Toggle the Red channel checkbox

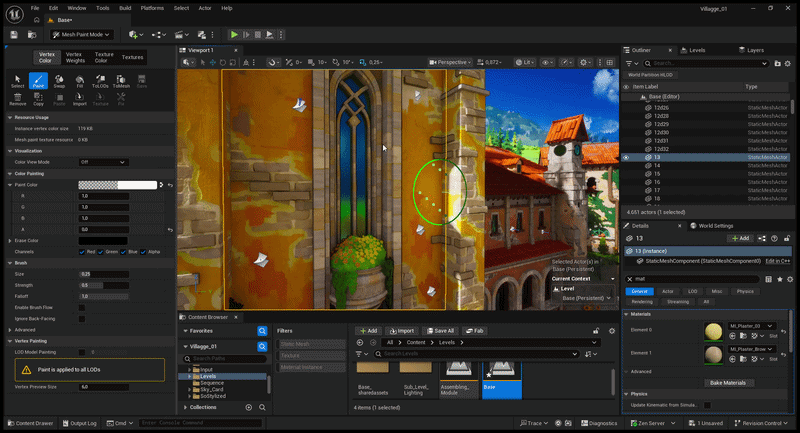pyautogui.click(x=82, y=252)
